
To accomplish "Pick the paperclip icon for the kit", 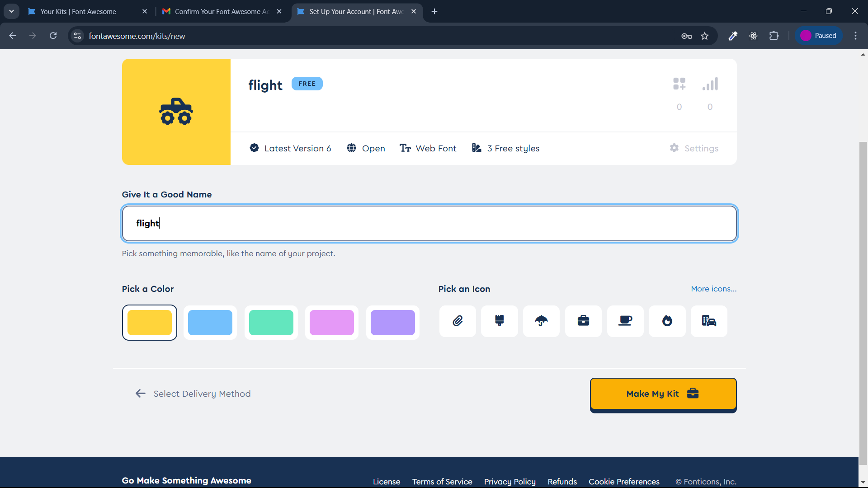I will [458, 321].
